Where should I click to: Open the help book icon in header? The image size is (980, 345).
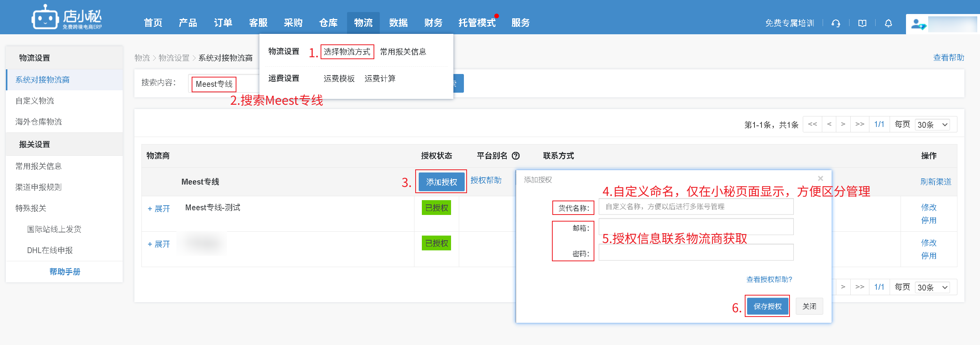coord(862,23)
